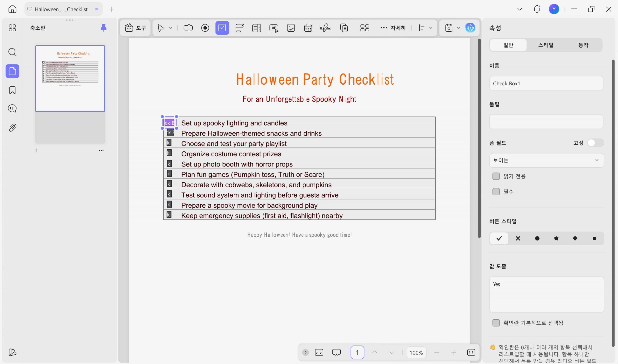Select the text field form tool
The image size is (618, 364).
point(188,28)
